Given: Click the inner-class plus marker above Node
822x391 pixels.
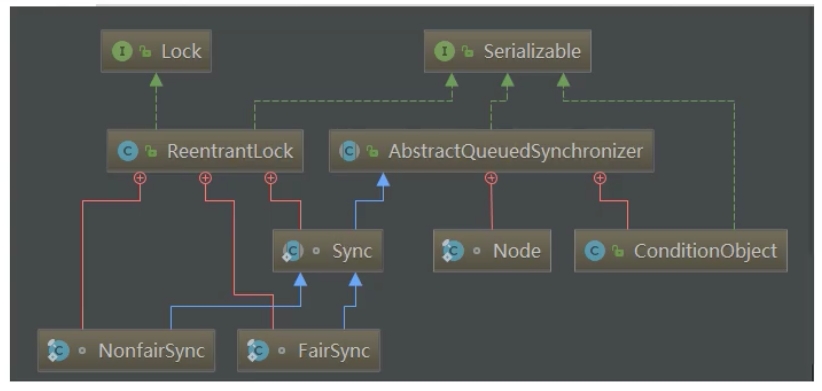Looking at the screenshot, I should click(x=491, y=179).
